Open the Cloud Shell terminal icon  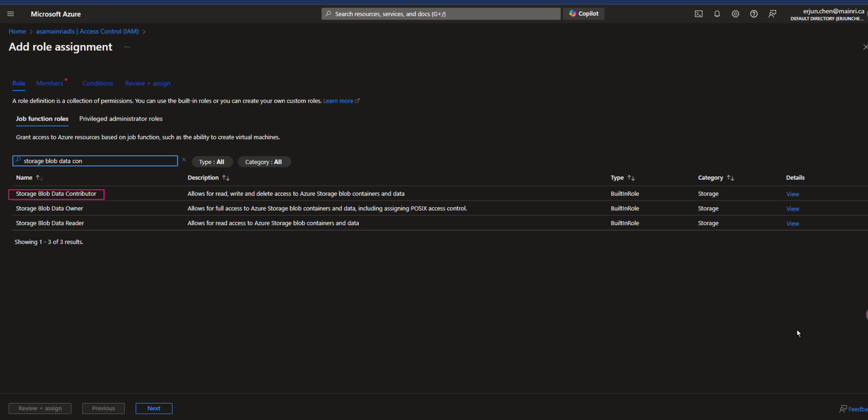[x=698, y=14]
